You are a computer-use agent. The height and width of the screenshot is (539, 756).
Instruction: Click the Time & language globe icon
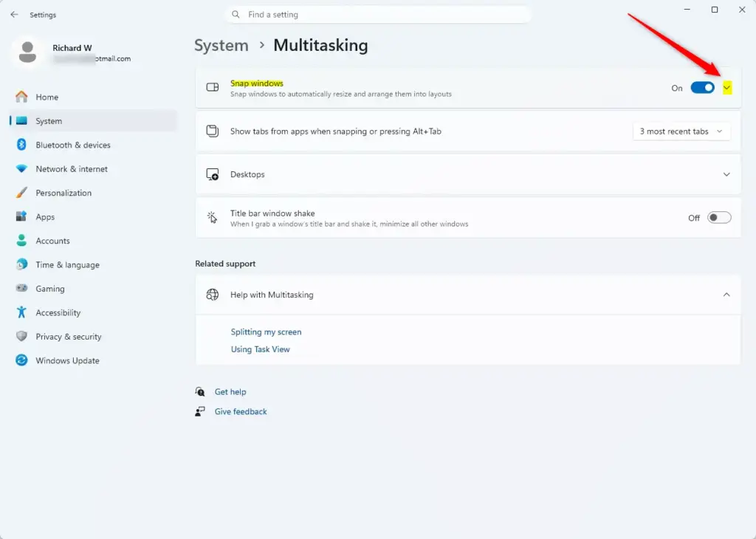(21, 264)
